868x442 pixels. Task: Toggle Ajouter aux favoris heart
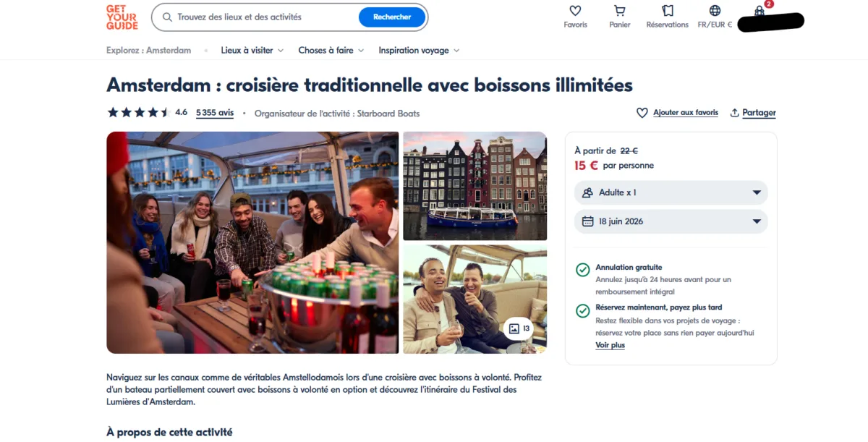point(642,113)
